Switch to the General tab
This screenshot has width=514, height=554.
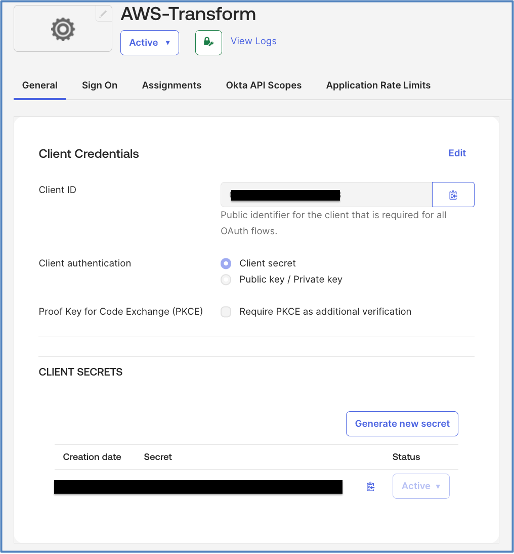(40, 86)
